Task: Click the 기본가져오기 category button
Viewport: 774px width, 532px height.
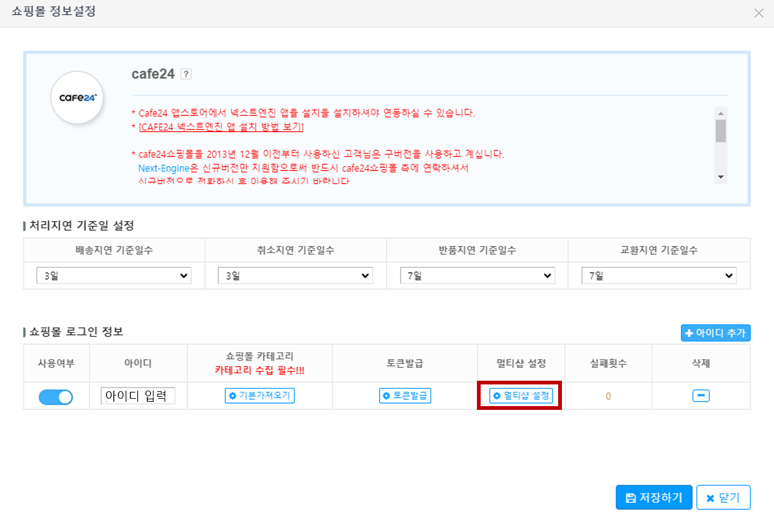Action: coord(260,396)
